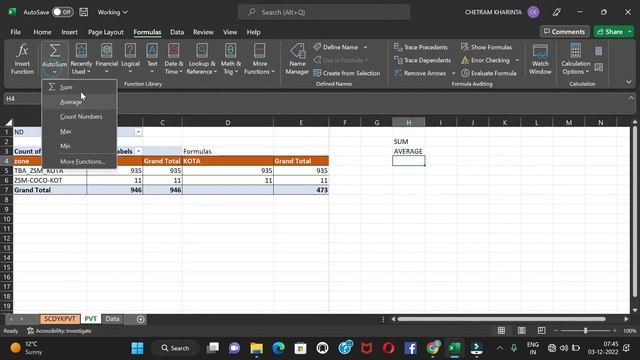Screen dimensions: 640x360
Task: Select Min from the AutoSum menu
Action: 79,146
